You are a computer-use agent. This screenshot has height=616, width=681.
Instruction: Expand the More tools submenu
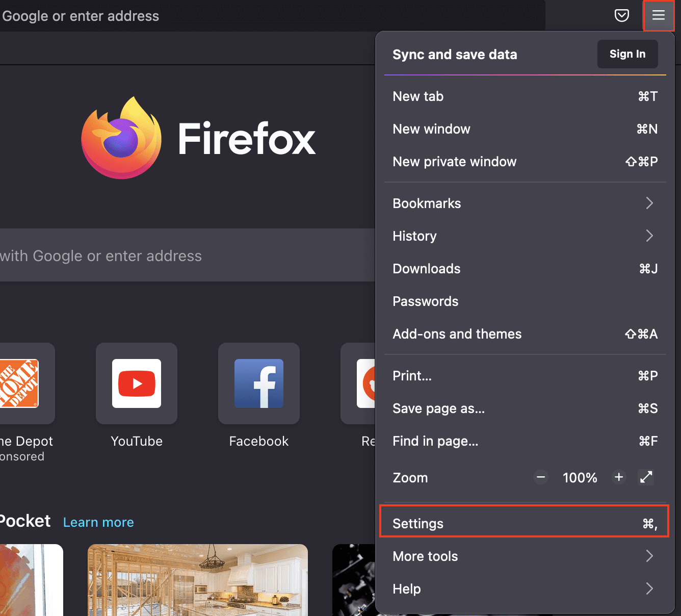[x=524, y=556]
